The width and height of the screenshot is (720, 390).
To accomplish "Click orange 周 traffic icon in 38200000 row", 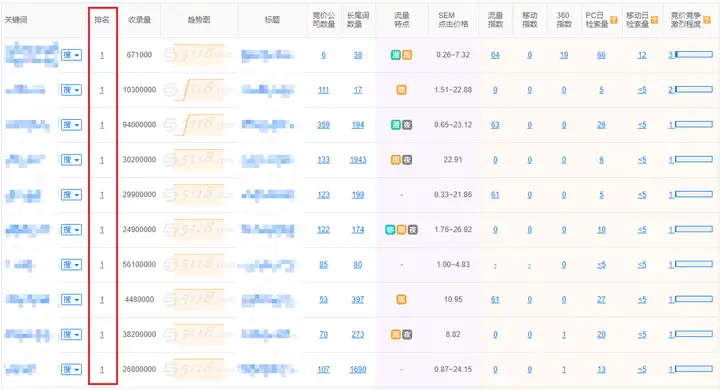I will tap(395, 334).
